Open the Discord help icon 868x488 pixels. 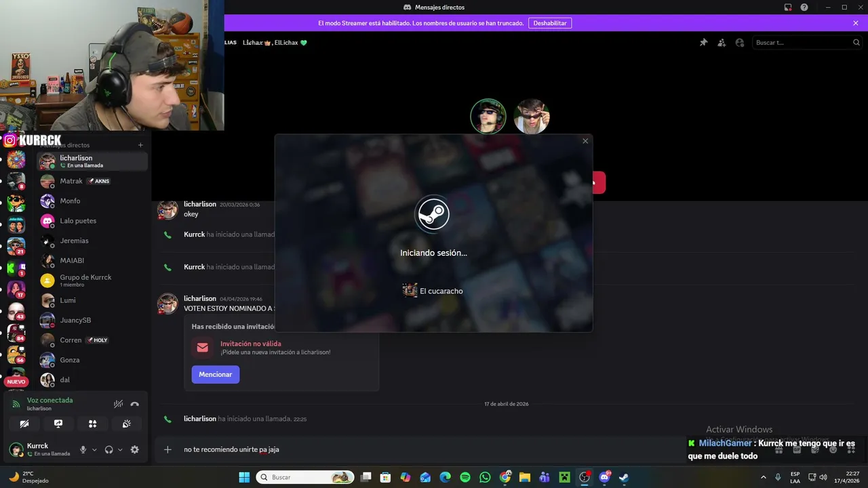coord(804,7)
